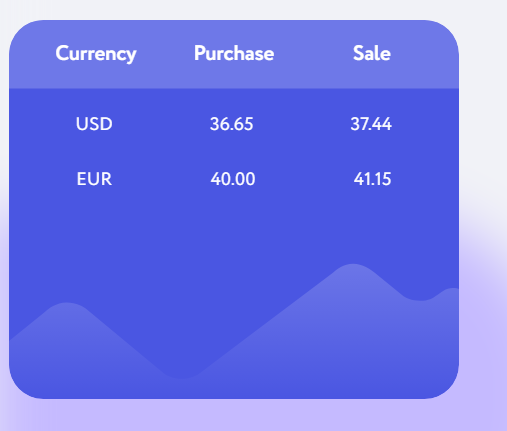Click the Currency column header
507x431 pixels.
[96, 53]
